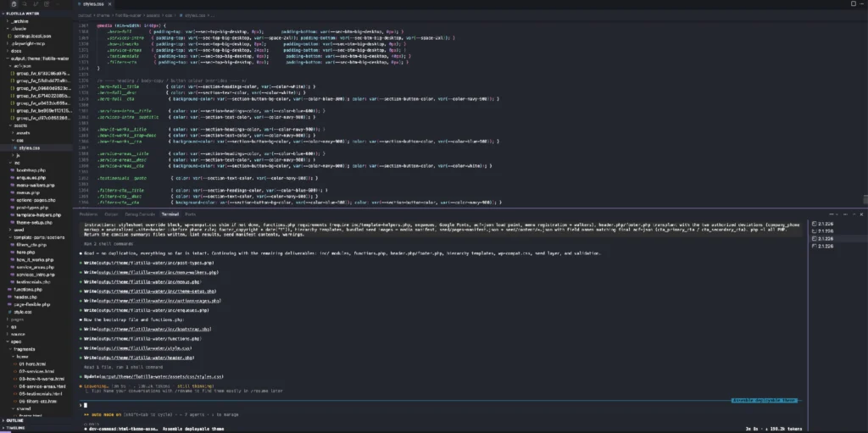
Task: Click the terminal prompt input line
Action: [440, 405]
